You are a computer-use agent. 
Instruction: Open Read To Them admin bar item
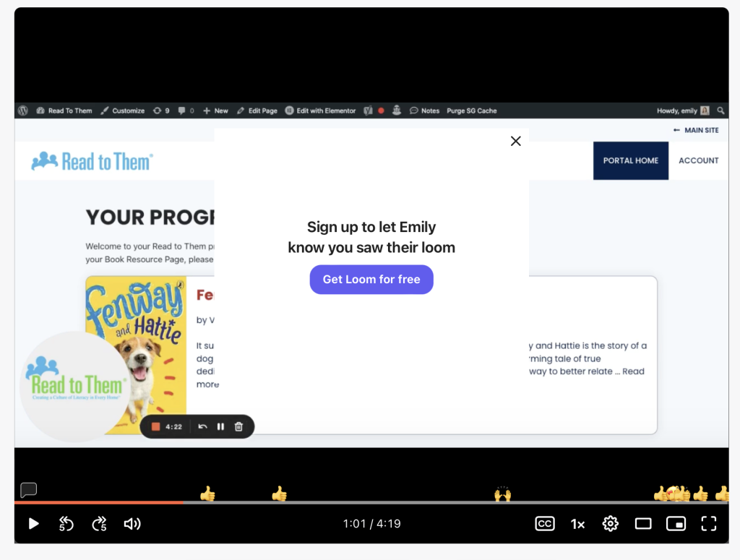coord(64,111)
